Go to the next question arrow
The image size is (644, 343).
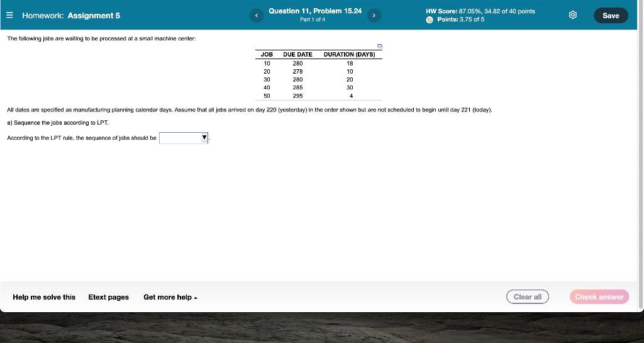[x=374, y=16]
